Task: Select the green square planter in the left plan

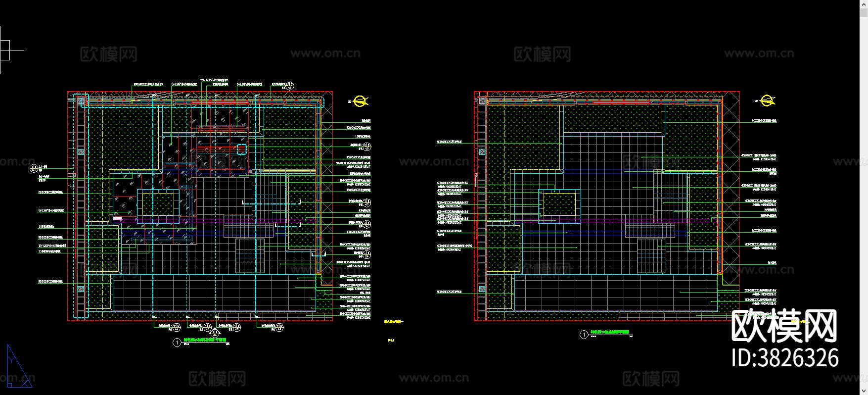Action: 158,205
